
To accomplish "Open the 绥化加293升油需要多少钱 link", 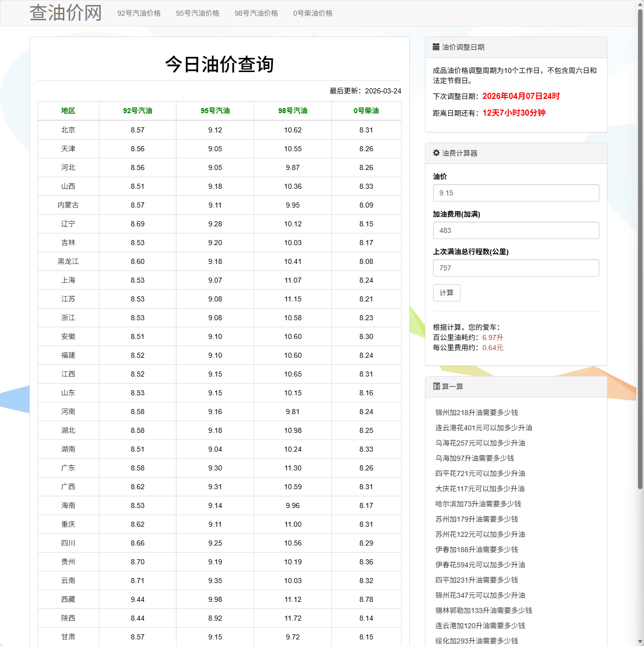I will click(x=476, y=640).
